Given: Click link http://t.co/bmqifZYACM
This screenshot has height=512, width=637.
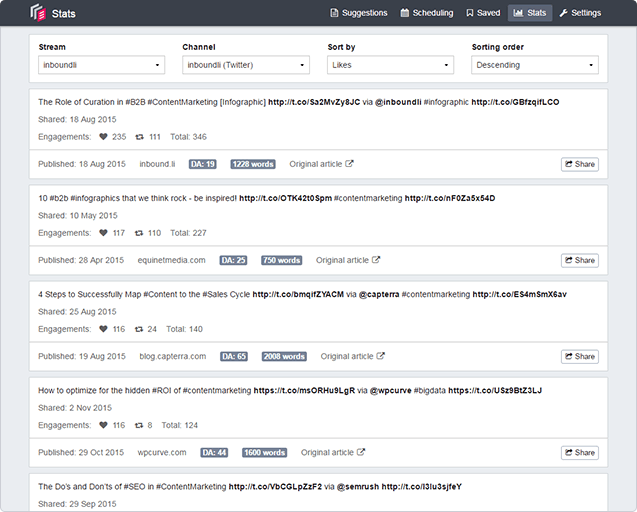Looking at the screenshot, I should 298,294.
